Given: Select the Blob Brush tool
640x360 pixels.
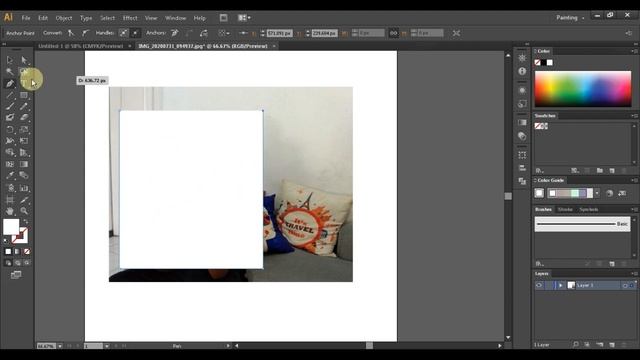Looking at the screenshot, I should (x=10, y=118).
